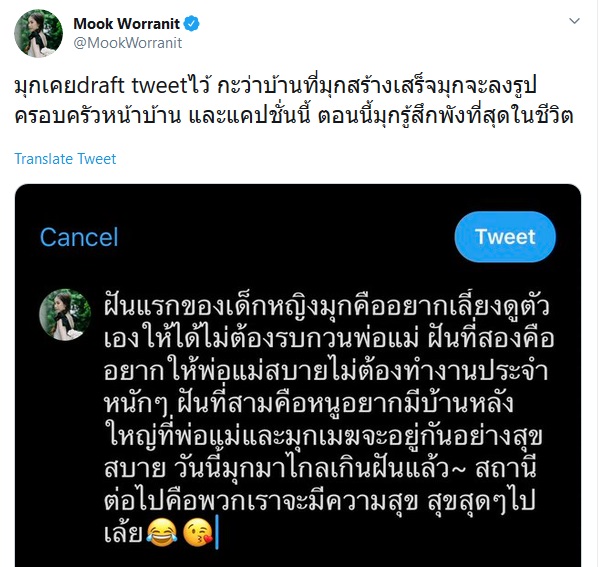Click Translate Tweet link
Screen dimensions: 601x567
(x=65, y=159)
